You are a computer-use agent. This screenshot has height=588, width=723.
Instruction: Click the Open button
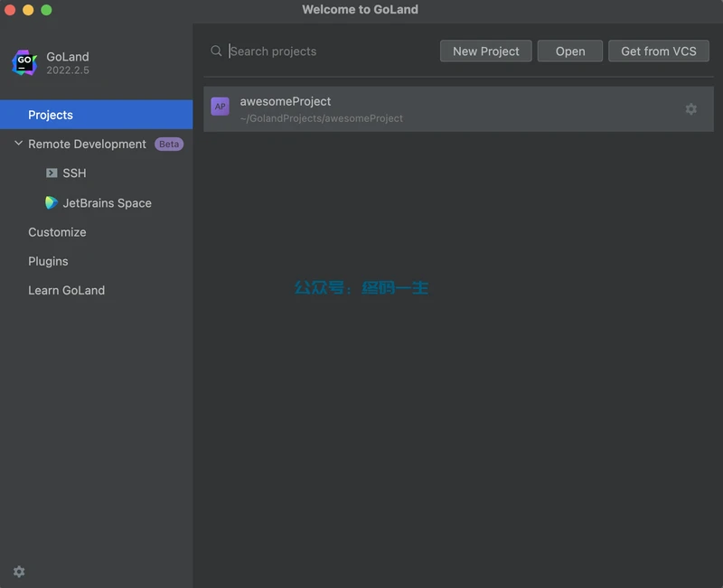coord(569,51)
